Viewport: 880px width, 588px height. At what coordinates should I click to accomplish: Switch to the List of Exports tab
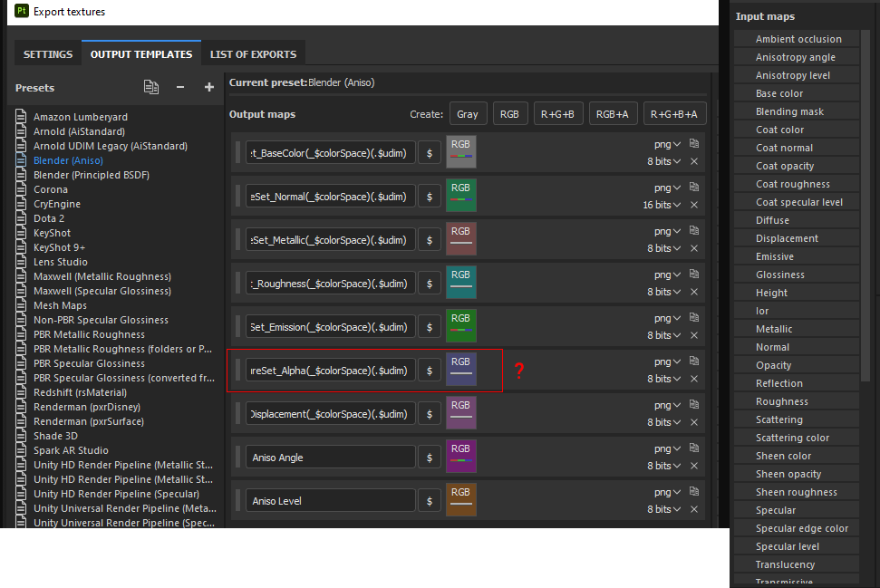pyautogui.click(x=253, y=54)
